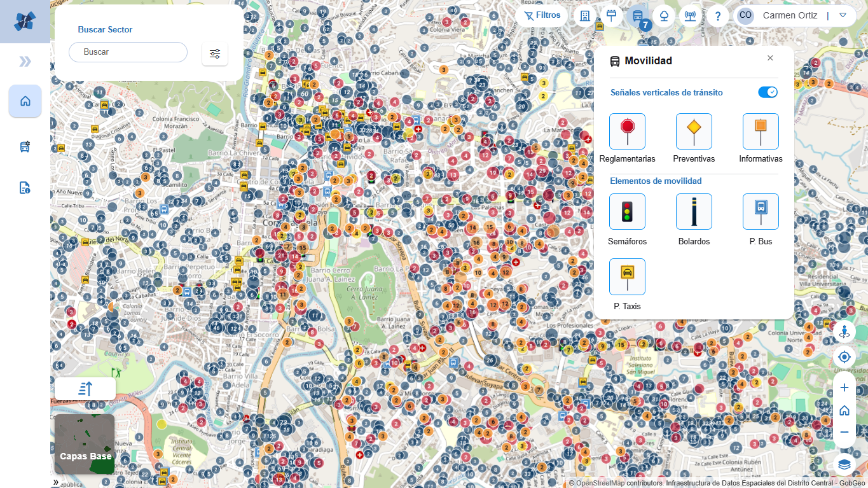Click the street view person icon

pos(844,331)
